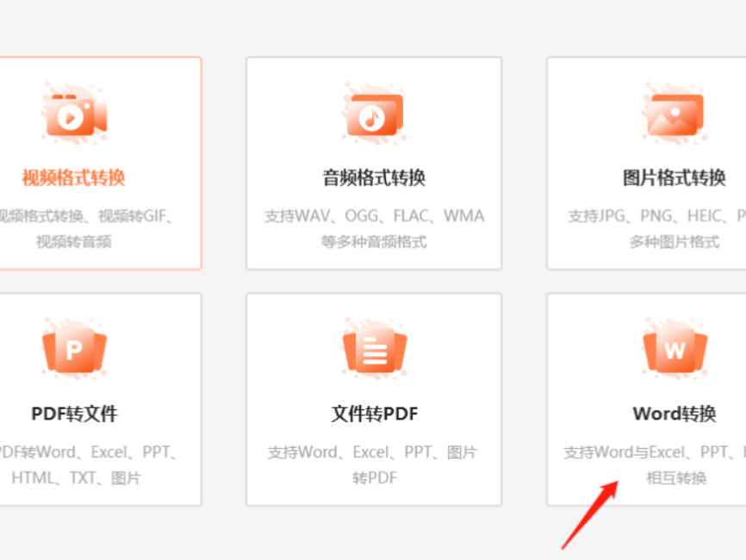Click text 支持WAV、OGG、FLAC、WMA
The height and width of the screenshot is (560, 746).
click(x=375, y=216)
